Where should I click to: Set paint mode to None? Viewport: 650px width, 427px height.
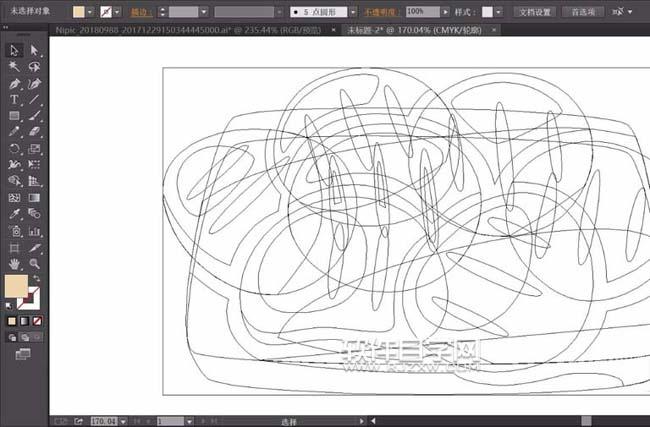(37, 321)
